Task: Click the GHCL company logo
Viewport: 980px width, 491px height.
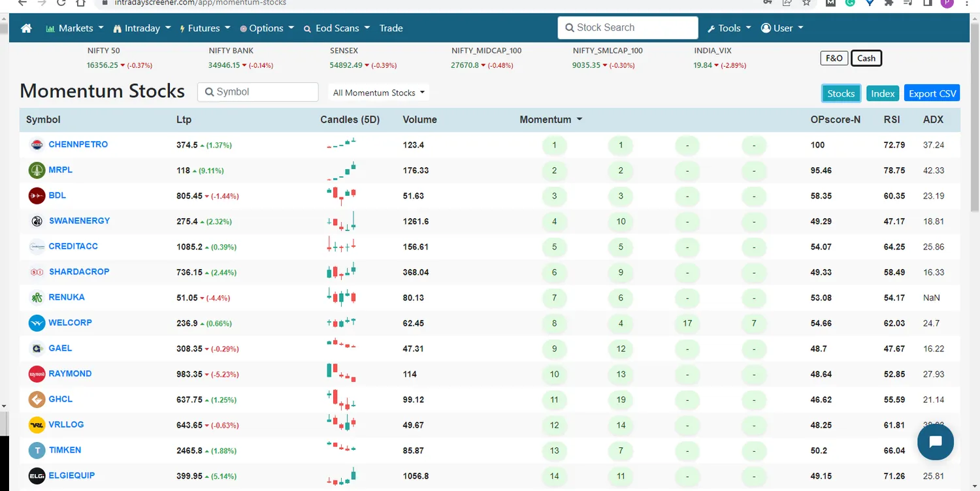Action: (x=37, y=400)
